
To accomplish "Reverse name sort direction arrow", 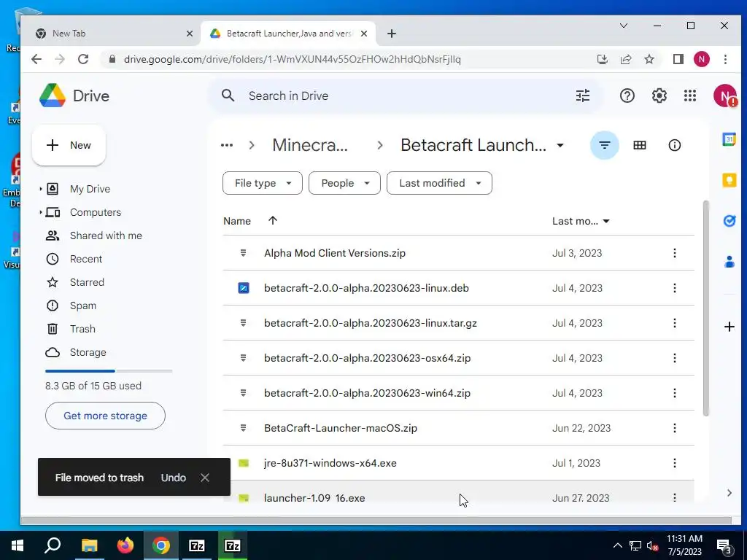I will tap(273, 220).
